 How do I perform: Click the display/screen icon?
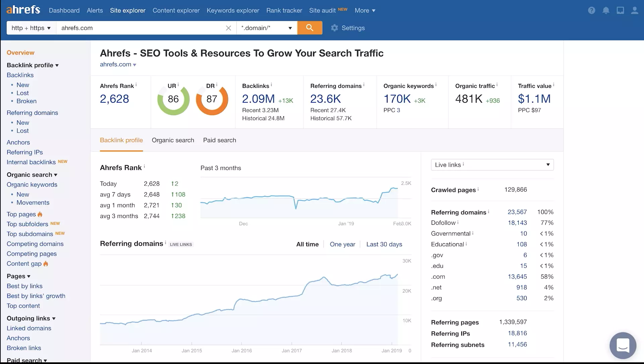[620, 10]
